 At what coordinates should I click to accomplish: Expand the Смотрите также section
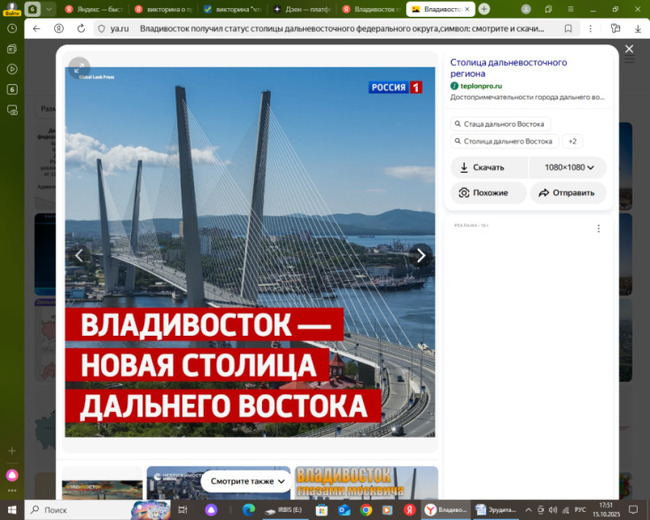[248, 481]
